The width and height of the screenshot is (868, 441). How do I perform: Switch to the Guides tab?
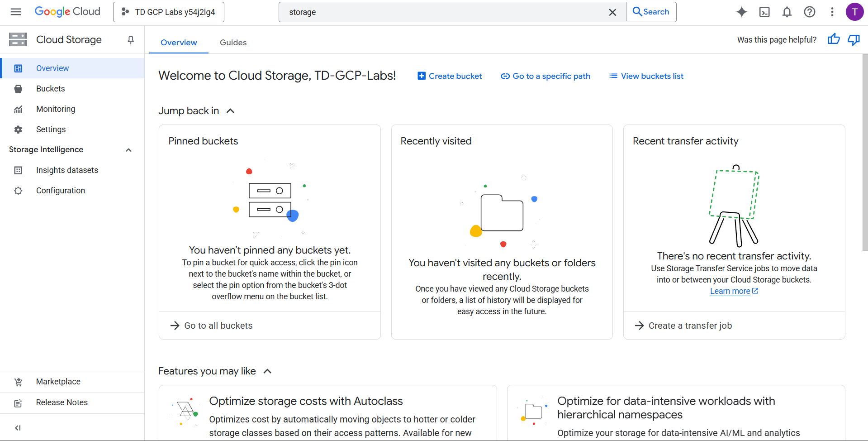233,43
